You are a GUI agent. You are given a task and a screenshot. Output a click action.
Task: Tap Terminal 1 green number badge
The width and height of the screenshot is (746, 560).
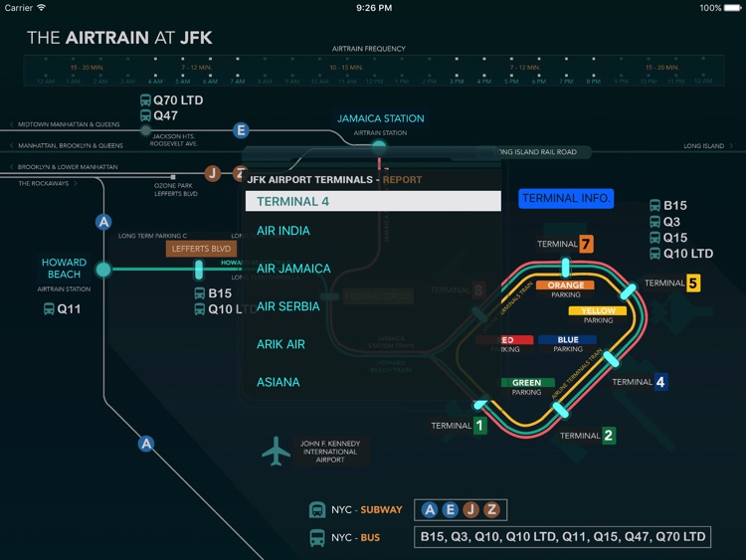[479, 426]
